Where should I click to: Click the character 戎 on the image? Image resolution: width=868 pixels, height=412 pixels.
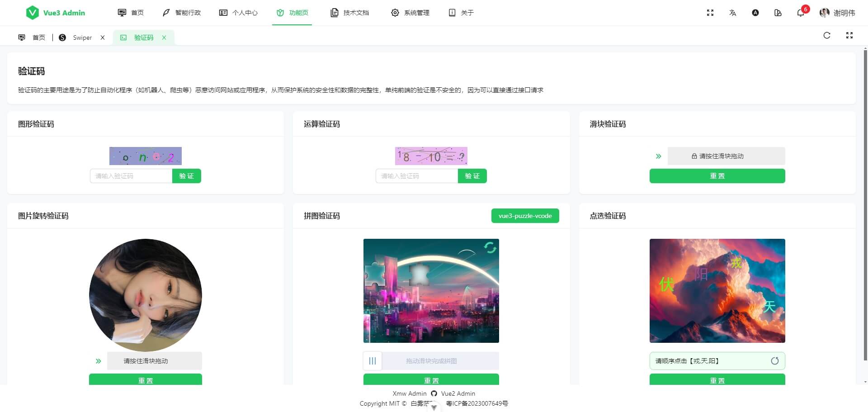(x=737, y=263)
